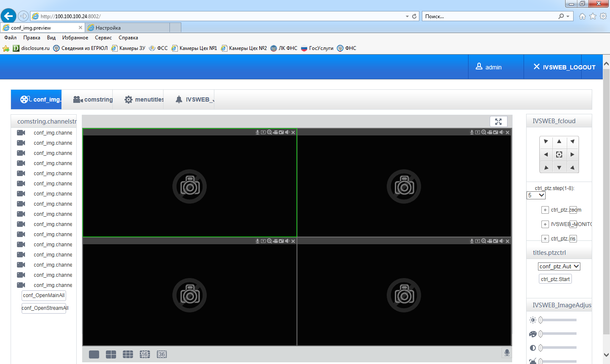Screen dimensions: 610x364
Task: Select the 16-window grid layout icon
Action: point(145,354)
